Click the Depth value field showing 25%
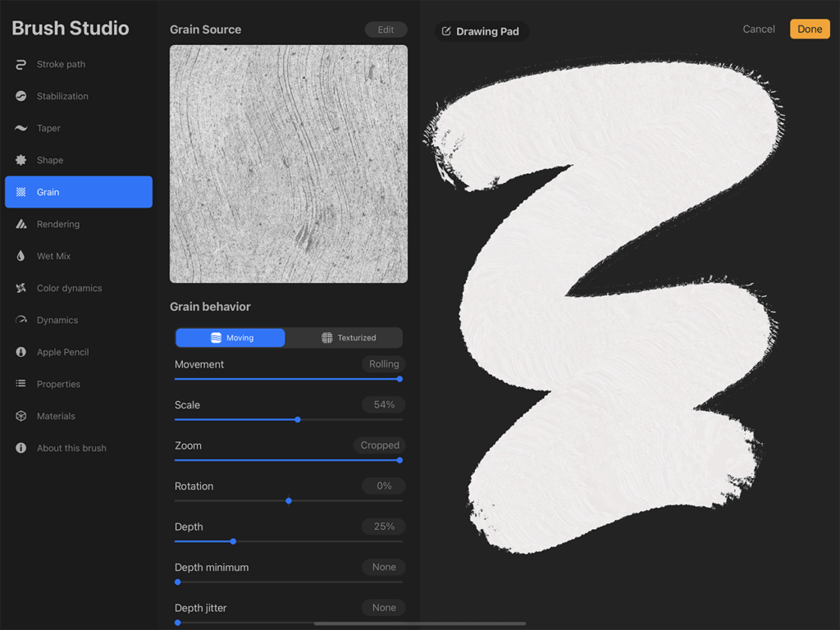This screenshot has width=840, height=630. coord(384,527)
